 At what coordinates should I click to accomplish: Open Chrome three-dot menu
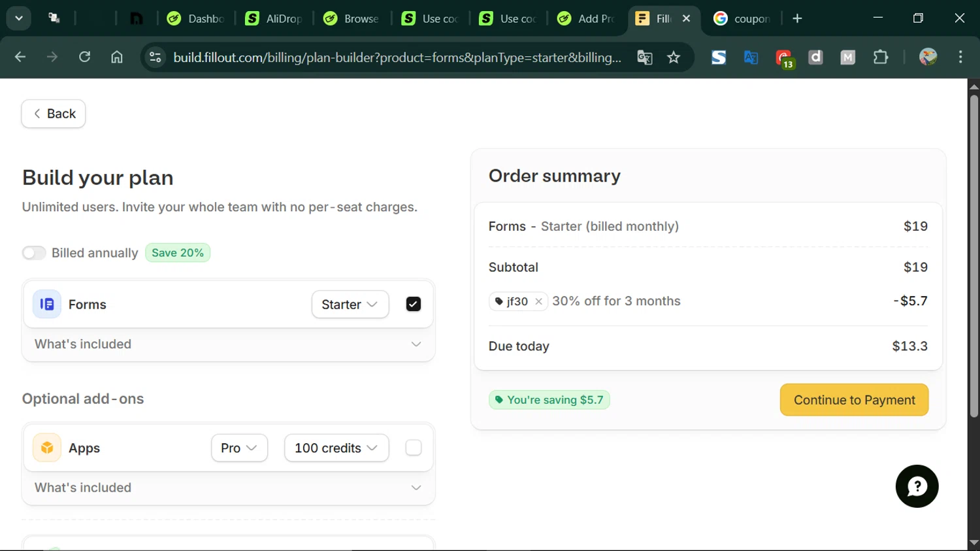[x=960, y=58]
